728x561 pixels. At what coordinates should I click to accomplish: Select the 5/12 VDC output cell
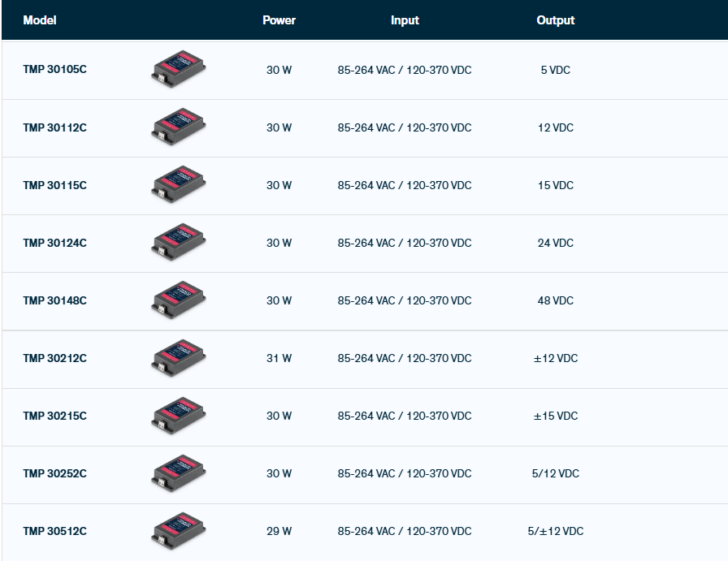tap(555, 473)
